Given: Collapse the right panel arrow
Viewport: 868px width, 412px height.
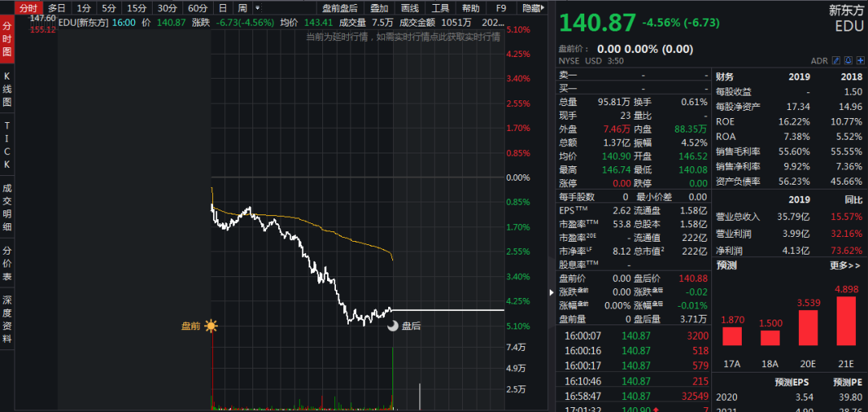Looking at the screenshot, I should coord(551,292).
